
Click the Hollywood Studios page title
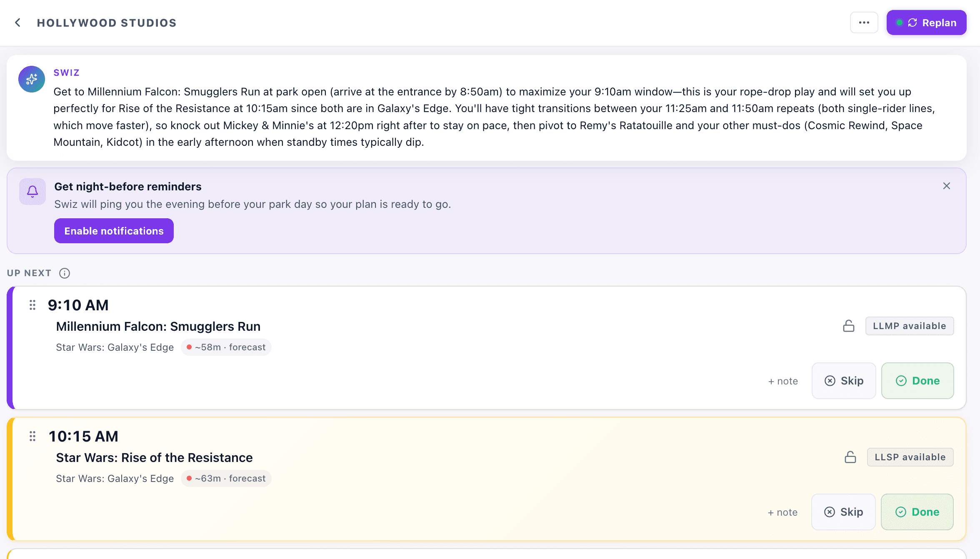(107, 23)
